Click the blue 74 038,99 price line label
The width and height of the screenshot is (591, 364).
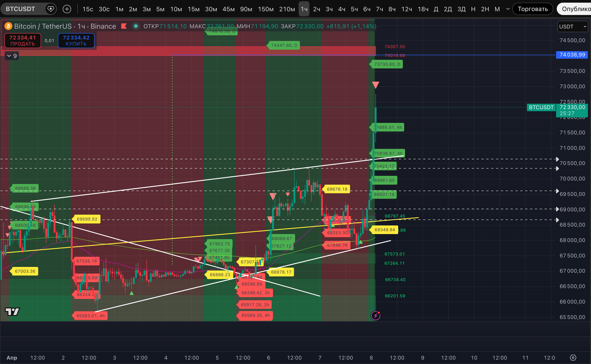point(572,55)
